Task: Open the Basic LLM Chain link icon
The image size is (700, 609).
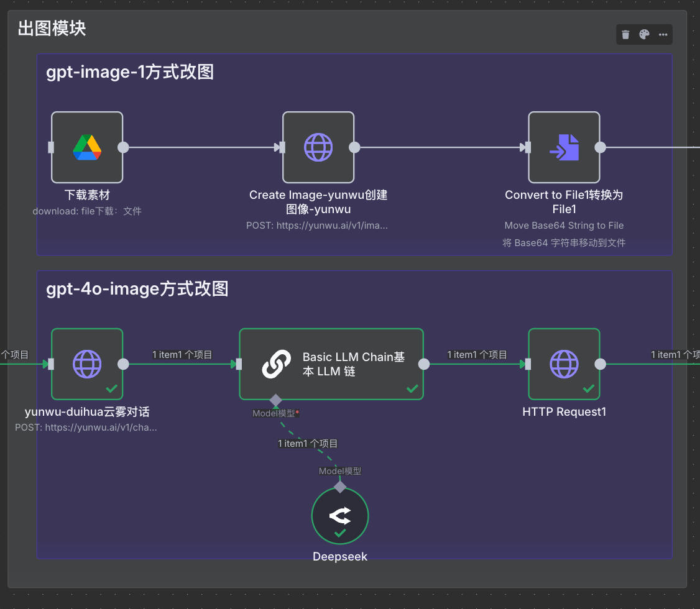Action: pos(277,364)
